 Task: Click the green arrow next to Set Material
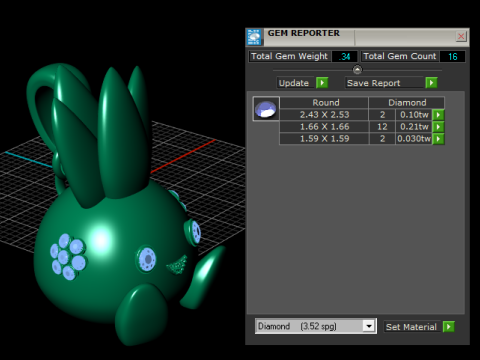[x=449, y=327]
